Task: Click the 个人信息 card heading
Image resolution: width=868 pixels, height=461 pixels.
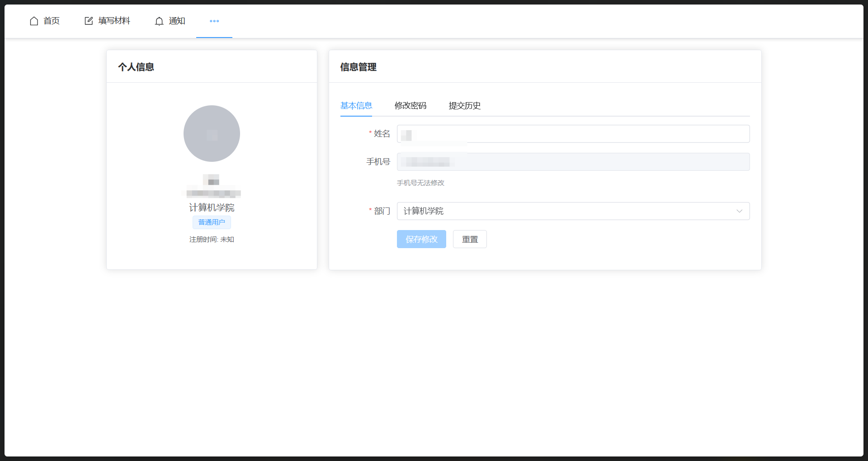Action: tap(136, 67)
